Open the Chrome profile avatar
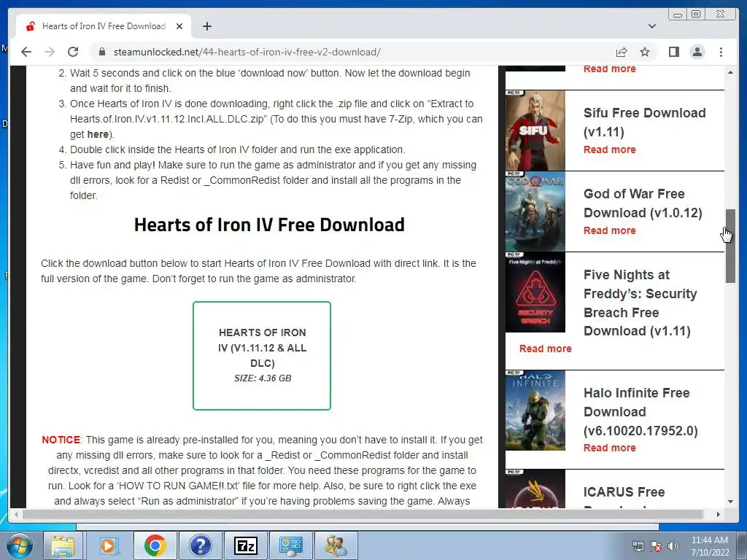This screenshot has width=747, height=560. (697, 52)
